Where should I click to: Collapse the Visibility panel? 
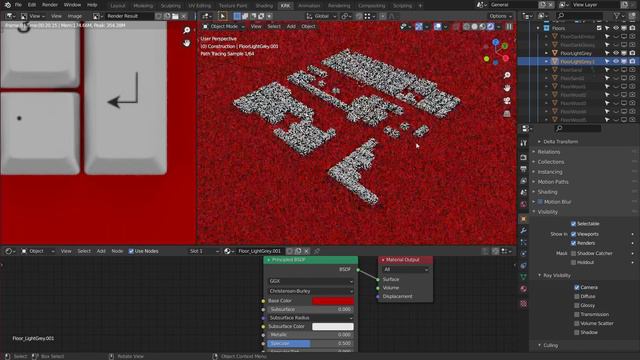(547, 212)
